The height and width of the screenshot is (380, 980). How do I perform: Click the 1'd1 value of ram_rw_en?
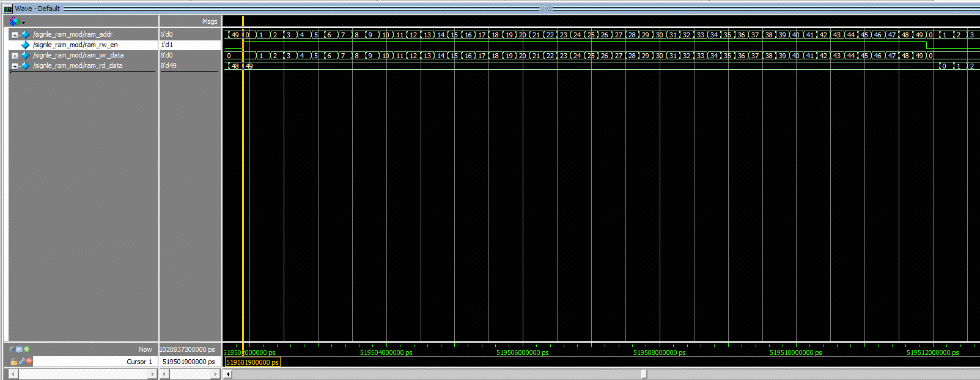(x=167, y=45)
